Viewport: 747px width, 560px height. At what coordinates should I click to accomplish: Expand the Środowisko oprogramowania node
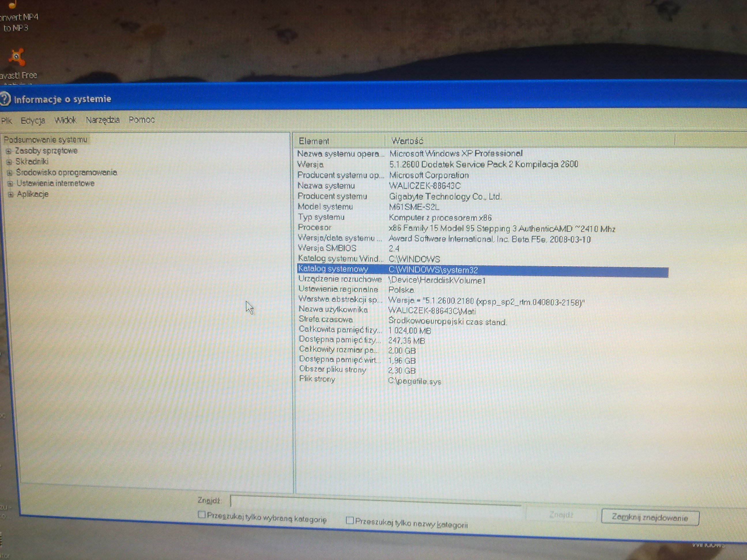point(10,173)
